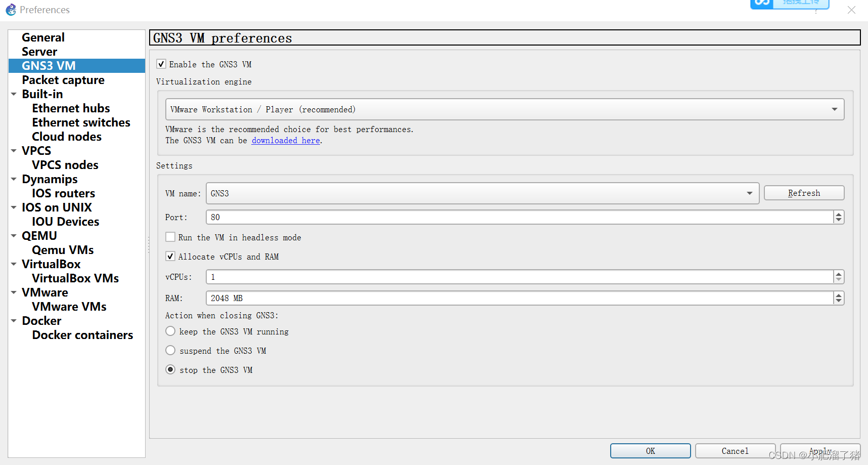The height and width of the screenshot is (465, 868).
Task: Open Docker containers settings
Action: (x=82, y=335)
